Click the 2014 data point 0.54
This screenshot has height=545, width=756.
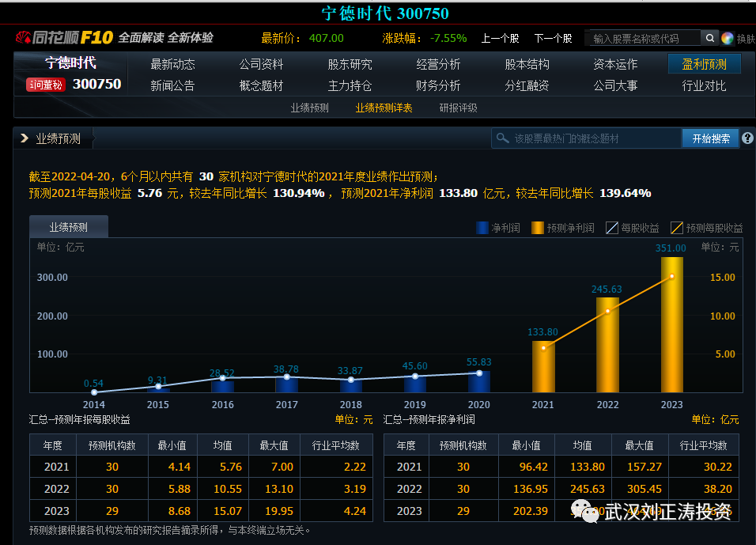point(94,392)
